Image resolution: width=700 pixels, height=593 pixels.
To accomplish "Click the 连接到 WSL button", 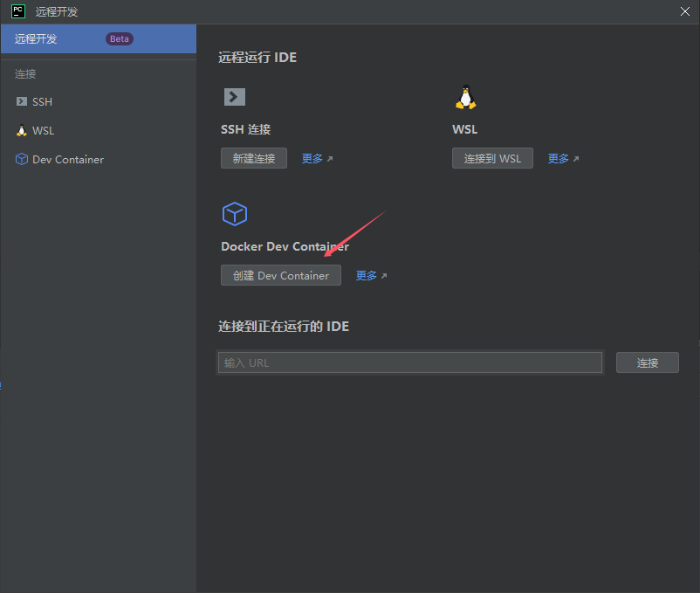I will pos(492,158).
